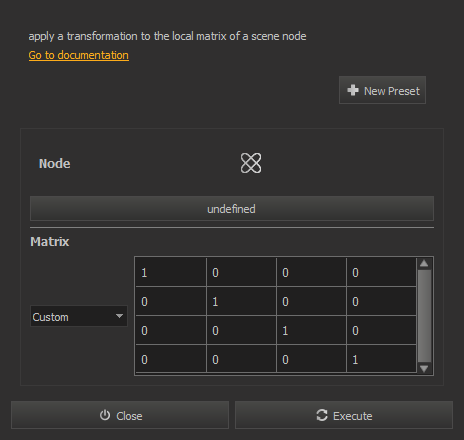Screen dimensions: 464x440
Task: Select the second row, second column matrix cell
Action: click(x=241, y=301)
